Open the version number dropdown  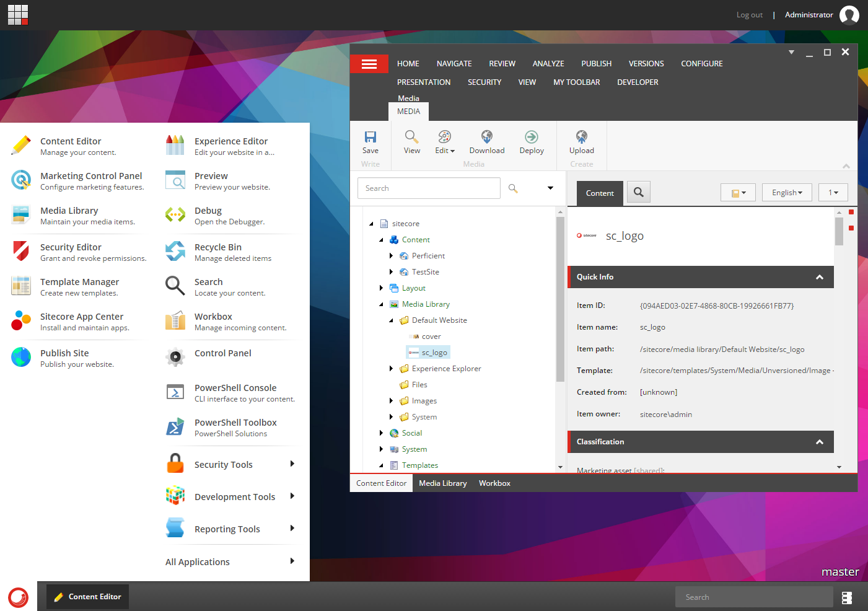point(833,193)
